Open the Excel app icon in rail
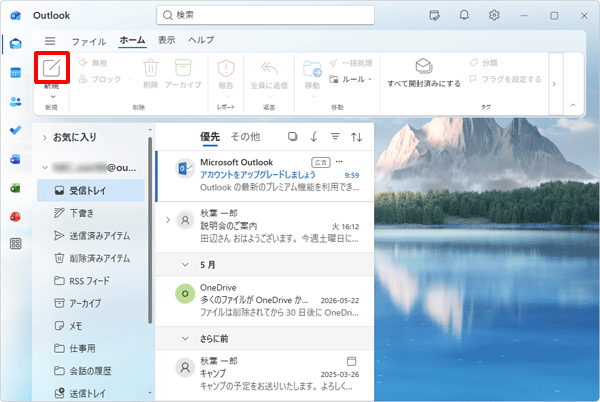Image resolution: width=600 pixels, height=402 pixels. [x=16, y=188]
